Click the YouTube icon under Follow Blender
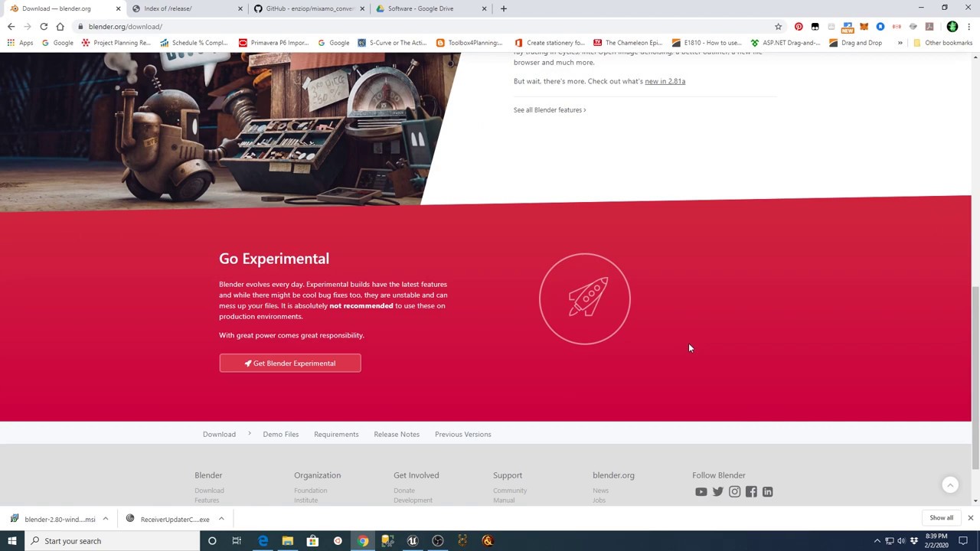Image resolution: width=980 pixels, height=551 pixels. tap(701, 491)
